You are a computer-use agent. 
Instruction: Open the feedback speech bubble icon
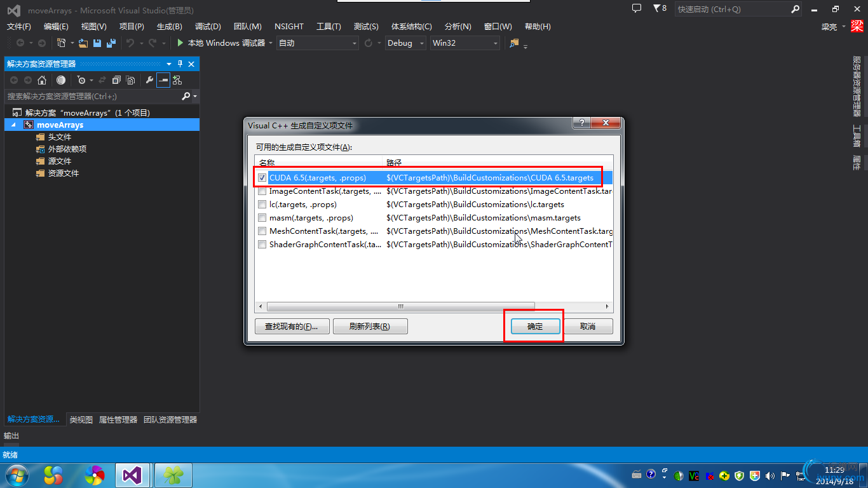(x=637, y=8)
